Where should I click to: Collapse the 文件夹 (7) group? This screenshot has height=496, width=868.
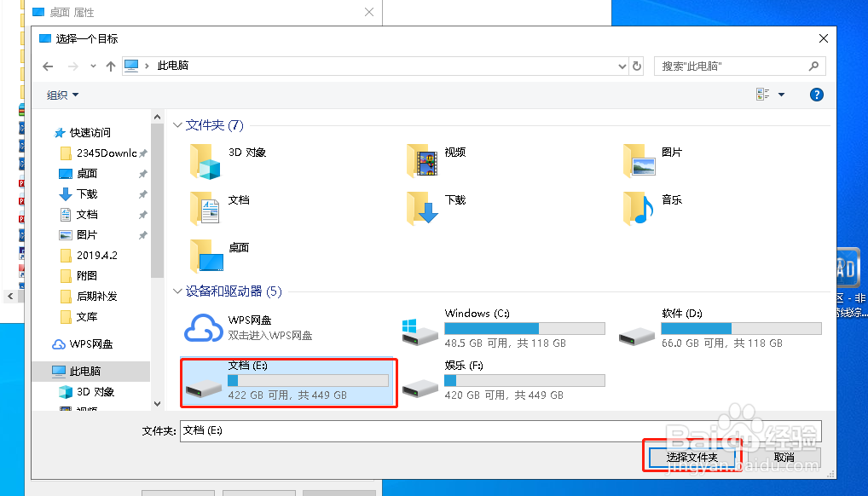coord(177,125)
